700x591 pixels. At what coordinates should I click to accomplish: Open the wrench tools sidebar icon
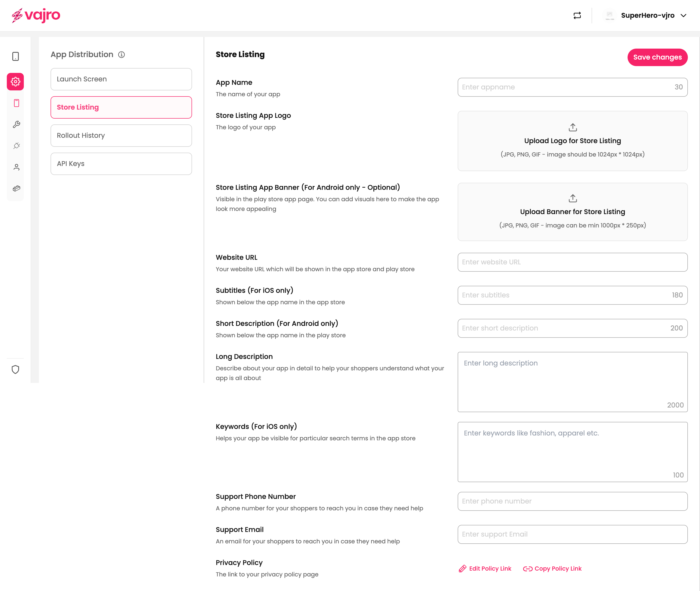(17, 125)
